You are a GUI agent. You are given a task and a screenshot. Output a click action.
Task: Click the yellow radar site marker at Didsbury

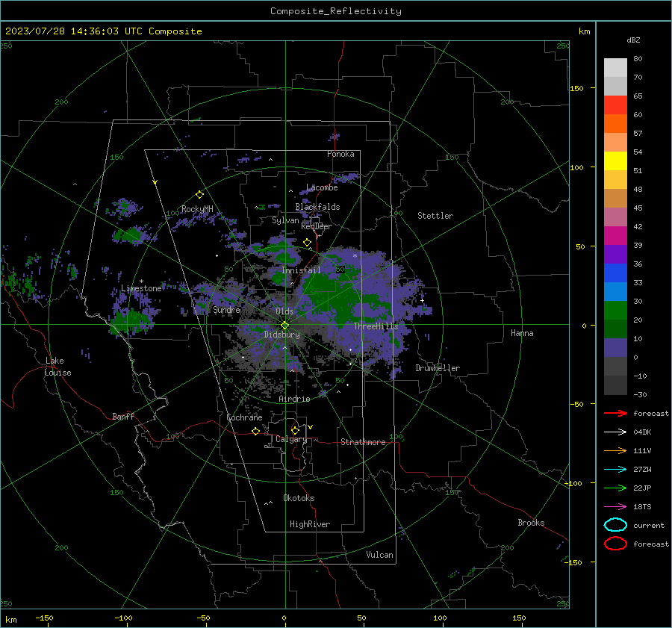click(x=285, y=325)
